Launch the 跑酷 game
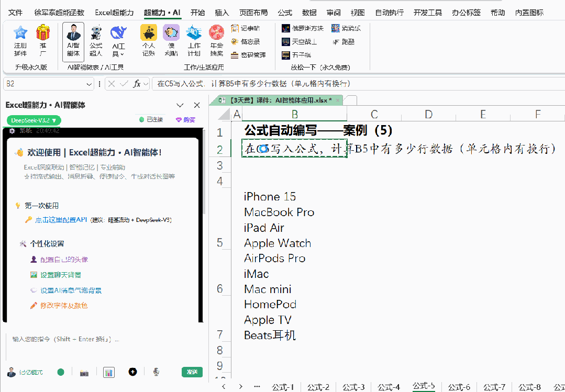Image resolution: width=565 pixels, height=392 pixels. coord(343,42)
